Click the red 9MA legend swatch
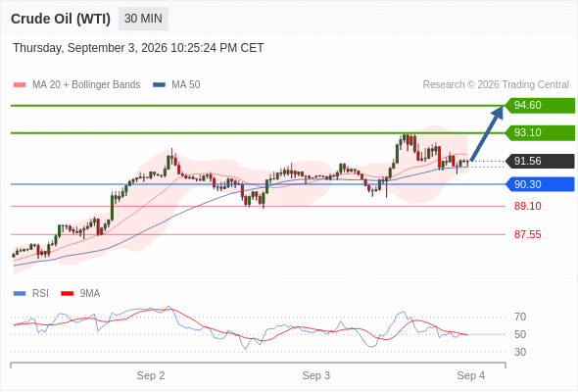Screen dimensions: 578x392 [x=67, y=294]
